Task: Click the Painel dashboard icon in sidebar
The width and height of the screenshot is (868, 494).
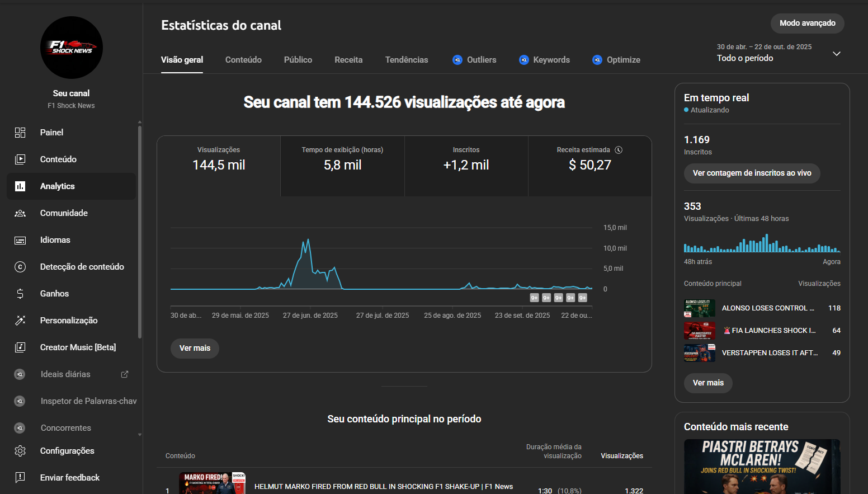Action: coord(20,133)
